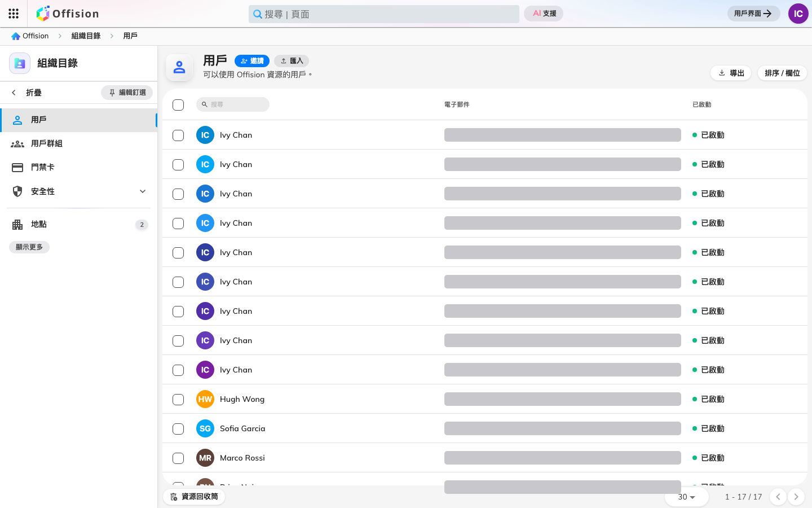This screenshot has height=508, width=812.
Task: Switch to 用戶界面
Action: coord(753,14)
